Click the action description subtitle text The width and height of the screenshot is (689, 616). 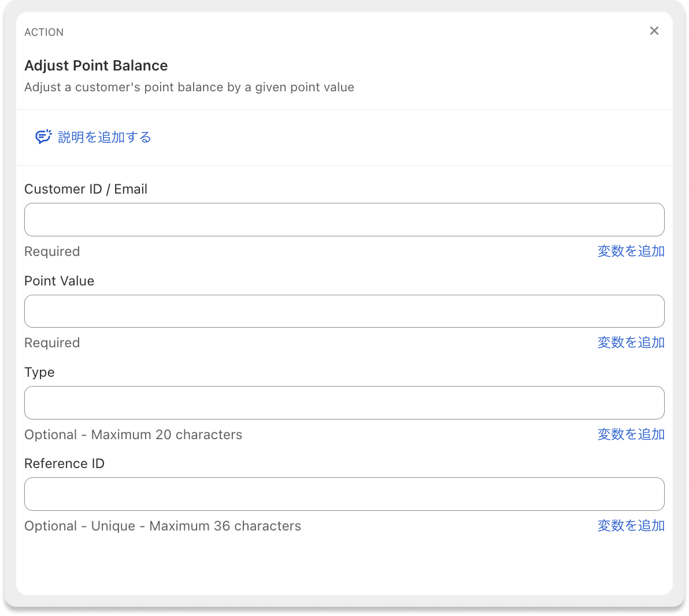pyautogui.click(x=189, y=88)
